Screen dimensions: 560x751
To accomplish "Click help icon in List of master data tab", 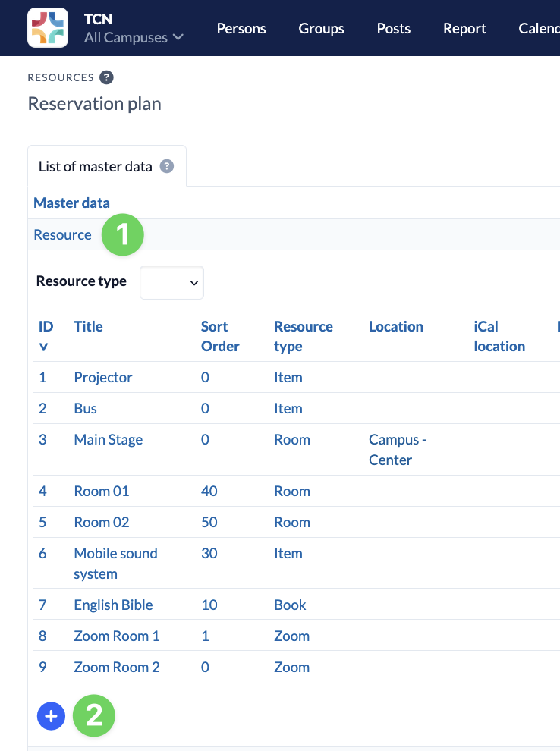I will (167, 166).
